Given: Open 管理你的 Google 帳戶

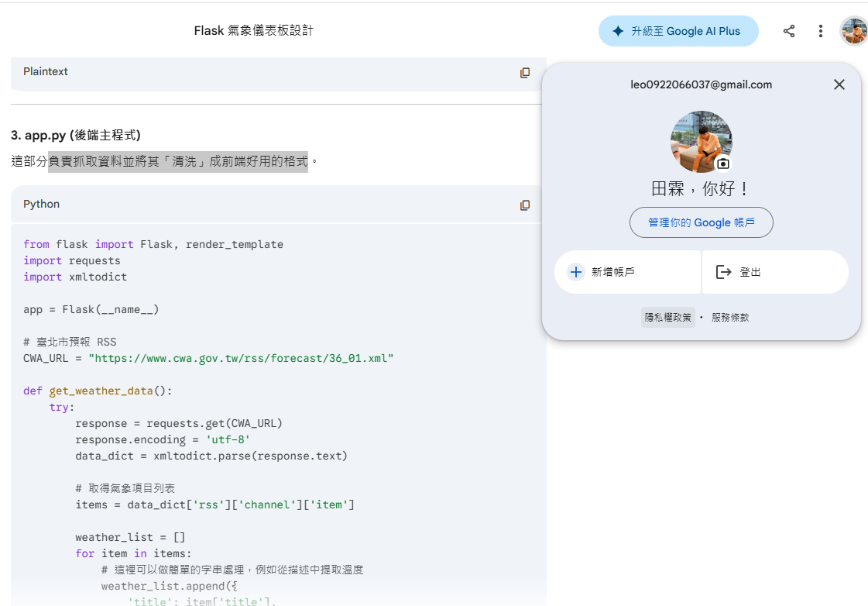Looking at the screenshot, I should click(x=701, y=222).
